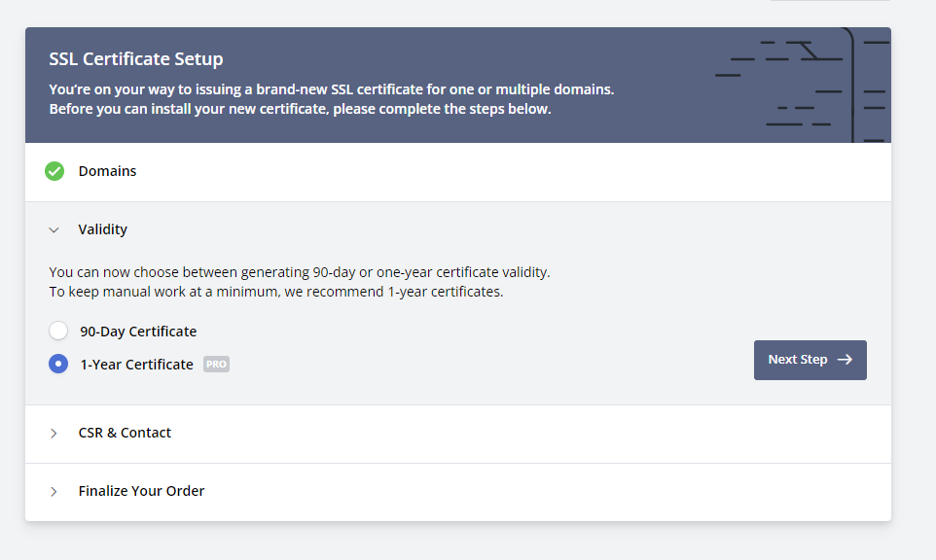Expand the CSR & Contact chevron
Image resolution: width=936 pixels, height=560 pixels.
54,434
